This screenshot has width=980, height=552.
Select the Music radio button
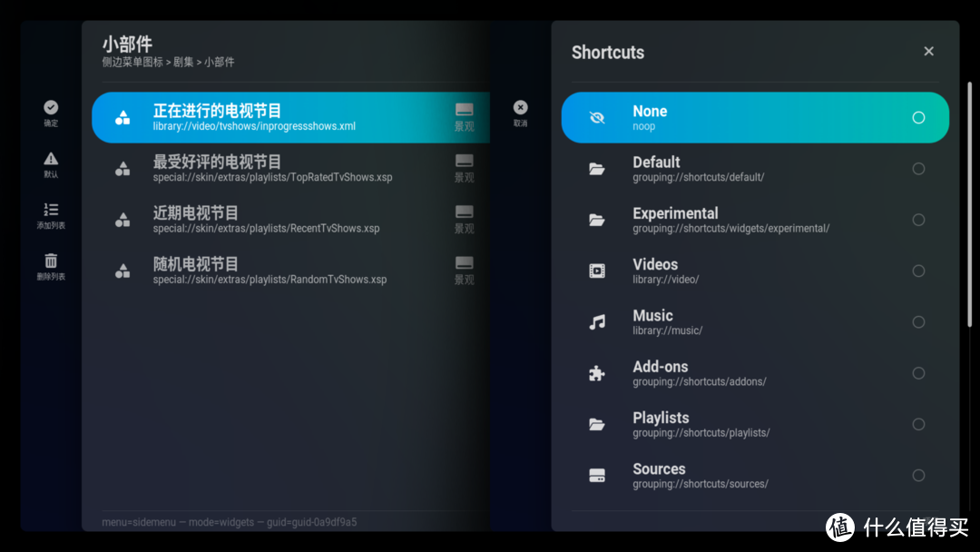point(918,322)
